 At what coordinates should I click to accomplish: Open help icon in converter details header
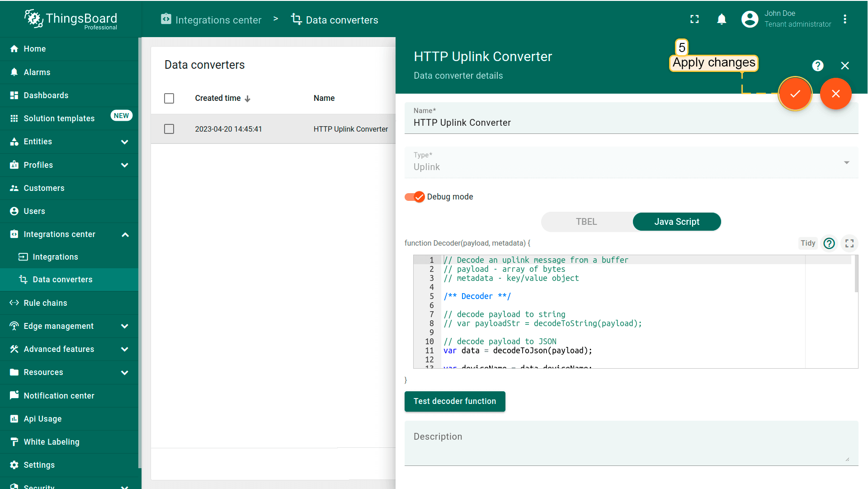817,66
